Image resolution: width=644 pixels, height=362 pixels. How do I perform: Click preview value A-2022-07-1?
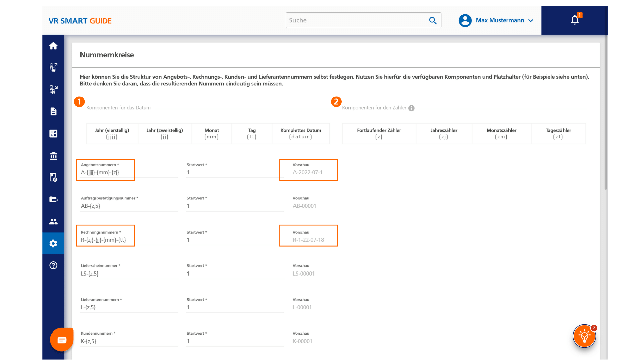pyautogui.click(x=308, y=172)
